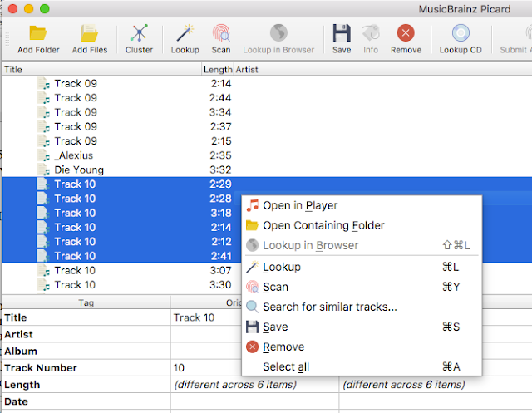Click the magnifier icon for similar tracks search
The height and width of the screenshot is (413, 532).
pyautogui.click(x=252, y=307)
